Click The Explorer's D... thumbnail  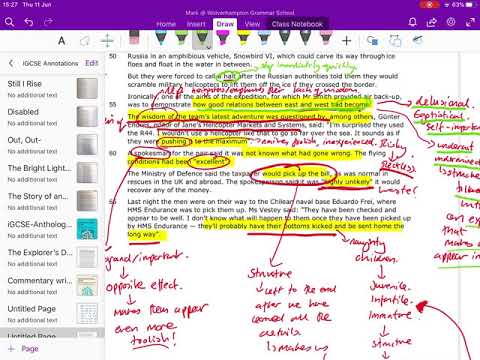87,257
